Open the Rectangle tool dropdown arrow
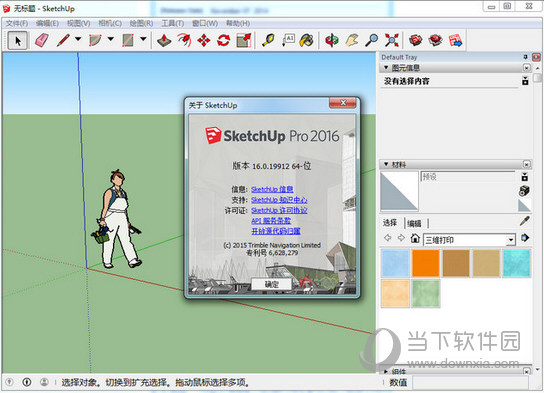Viewport: 544px width, 393px height. click(x=143, y=39)
